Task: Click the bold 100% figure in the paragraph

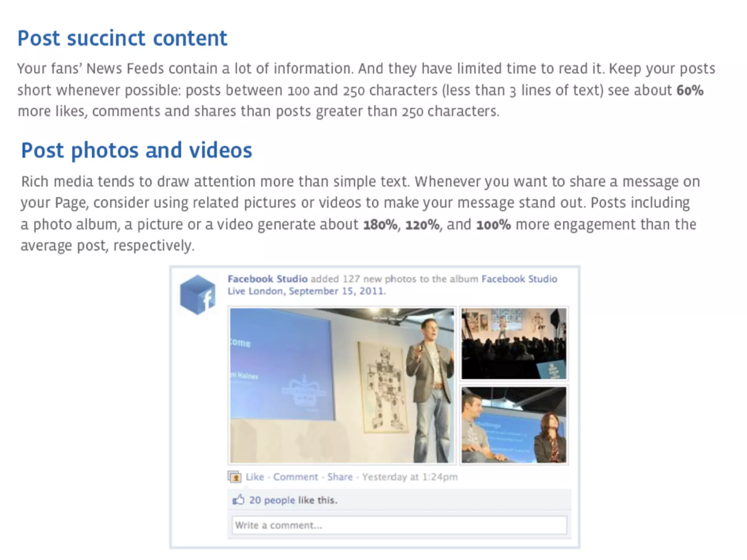Action: click(493, 225)
